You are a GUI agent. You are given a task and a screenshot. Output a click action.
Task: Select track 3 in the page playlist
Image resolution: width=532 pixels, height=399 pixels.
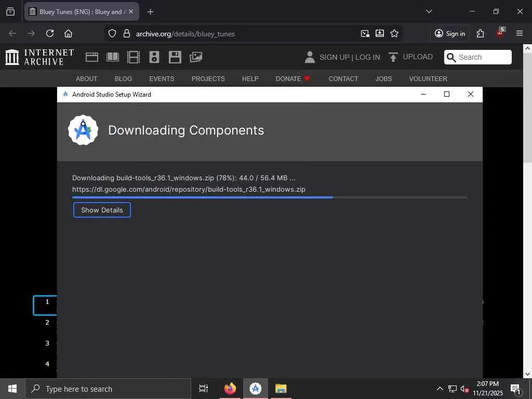(x=47, y=343)
